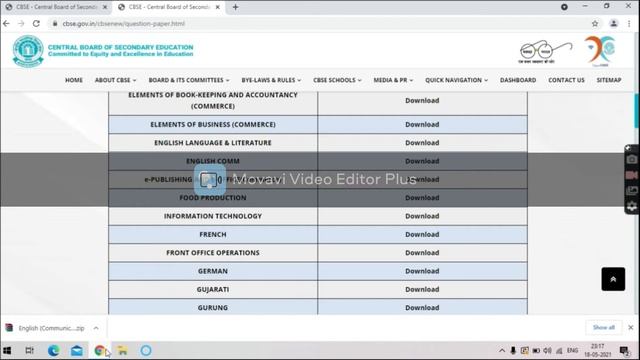Download Gujarati question paper
The height and width of the screenshot is (360, 640).
tap(422, 290)
